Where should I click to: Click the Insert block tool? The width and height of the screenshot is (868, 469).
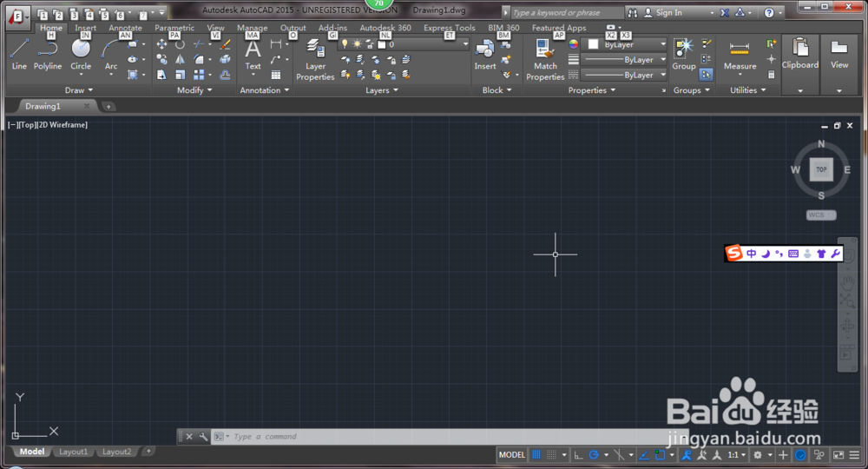click(x=485, y=54)
